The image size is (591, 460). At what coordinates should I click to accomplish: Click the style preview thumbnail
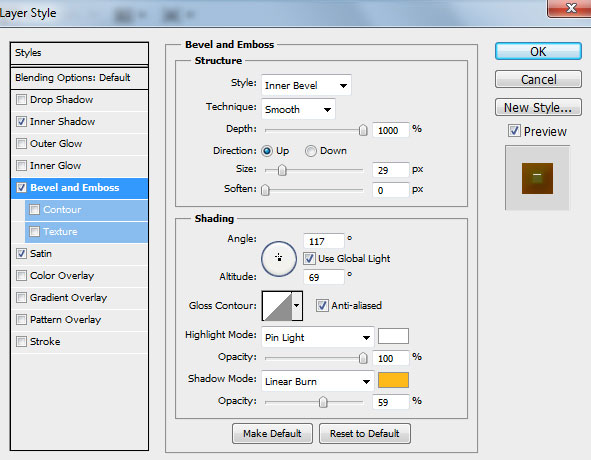[x=537, y=178]
